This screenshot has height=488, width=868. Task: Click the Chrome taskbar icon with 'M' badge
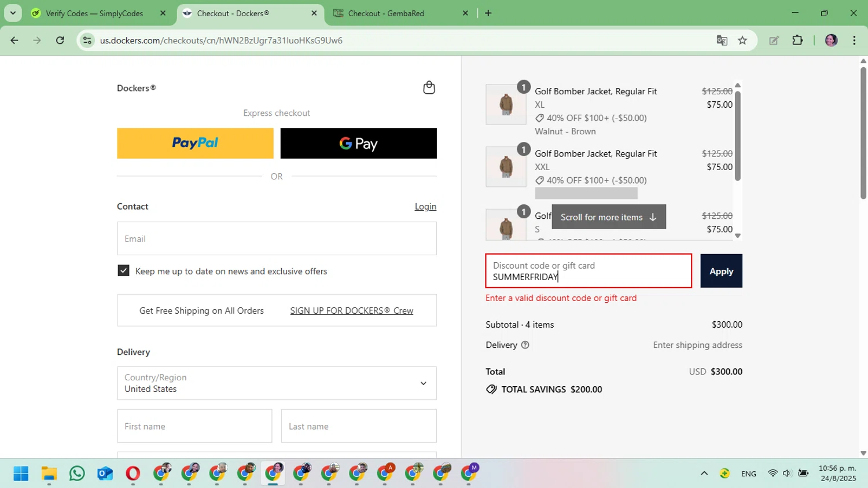pyautogui.click(x=469, y=473)
